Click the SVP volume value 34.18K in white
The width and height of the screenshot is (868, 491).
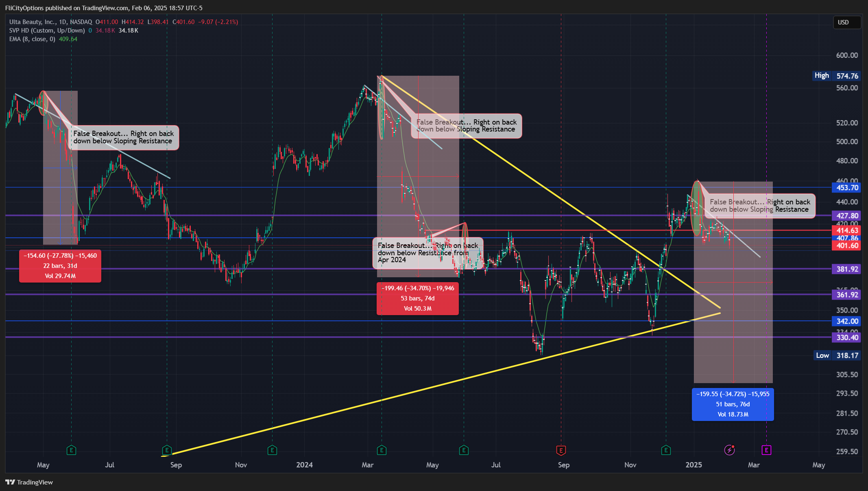[129, 31]
